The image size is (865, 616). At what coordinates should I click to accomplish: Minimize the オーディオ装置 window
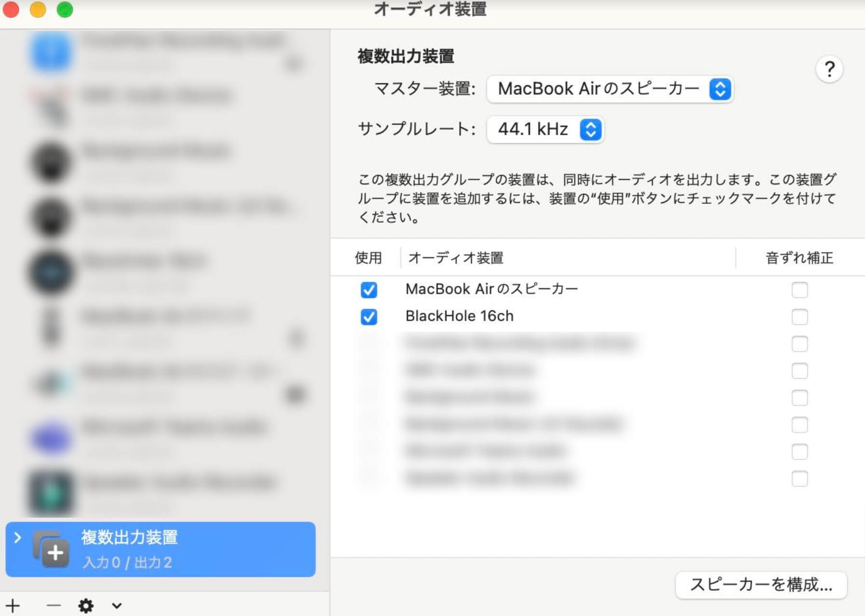38,9
